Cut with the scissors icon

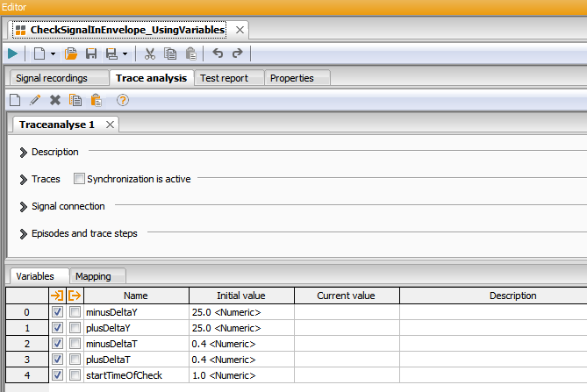tap(150, 53)
